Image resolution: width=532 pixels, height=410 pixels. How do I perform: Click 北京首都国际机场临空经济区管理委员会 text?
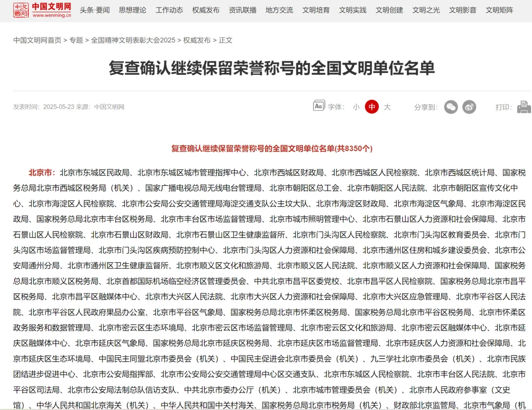pos(176,281)
